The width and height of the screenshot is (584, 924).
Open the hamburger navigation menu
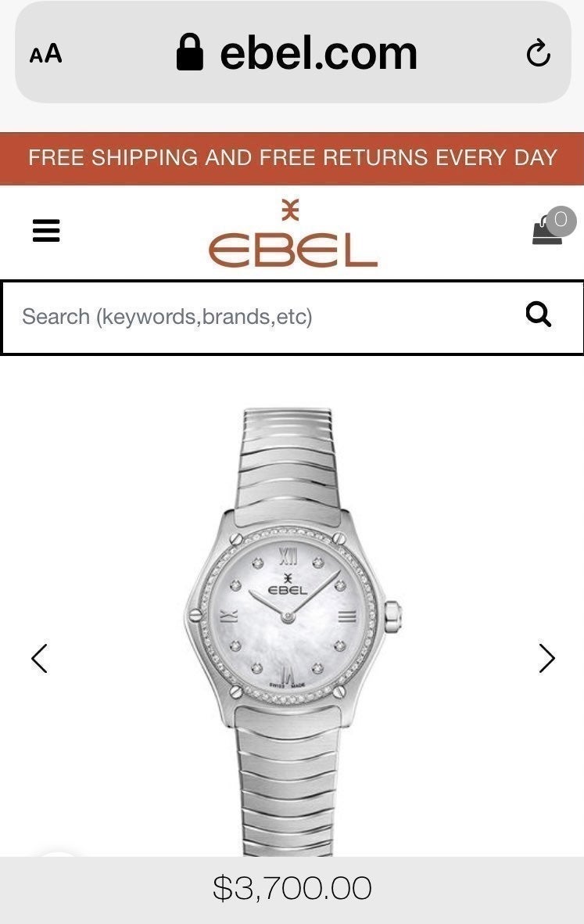tap(46, 230)
